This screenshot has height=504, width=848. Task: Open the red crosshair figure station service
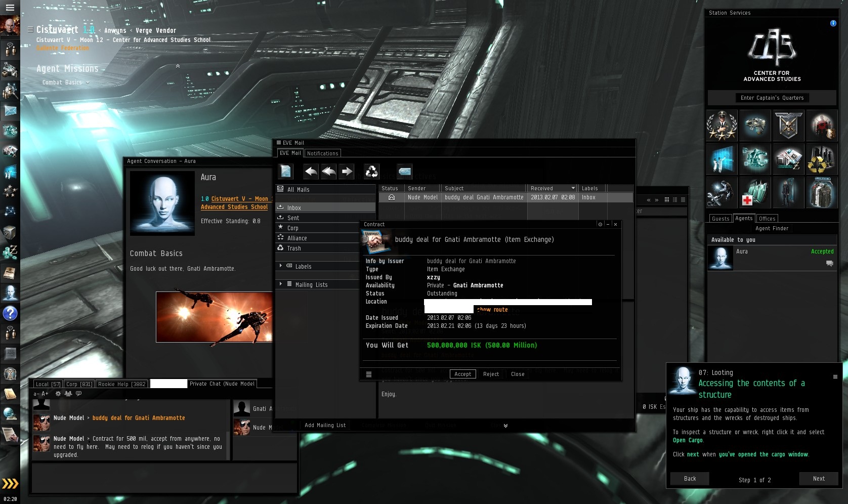[x=822, y=125]
